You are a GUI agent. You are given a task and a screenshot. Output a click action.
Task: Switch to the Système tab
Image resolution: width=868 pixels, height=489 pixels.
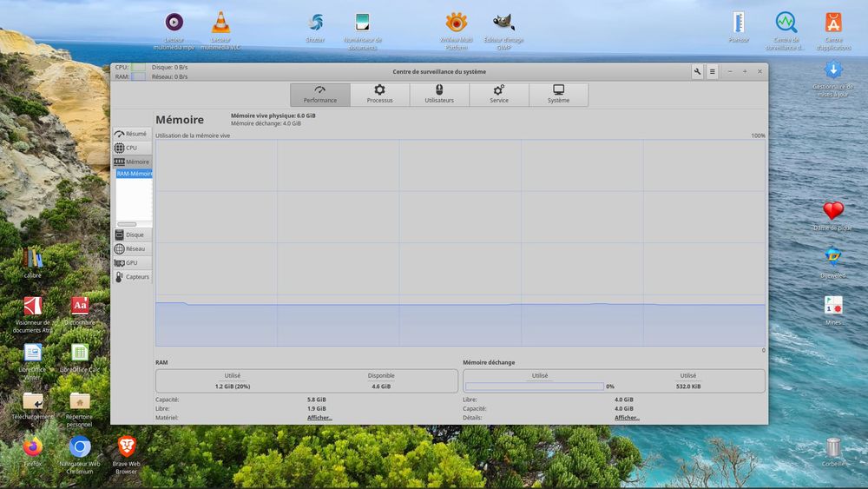click(558, 95)
